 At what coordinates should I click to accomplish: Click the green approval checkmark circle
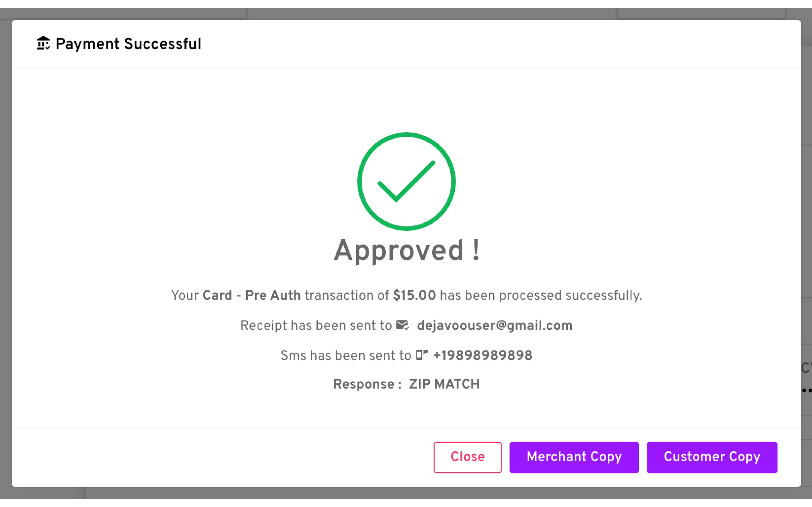406,181
